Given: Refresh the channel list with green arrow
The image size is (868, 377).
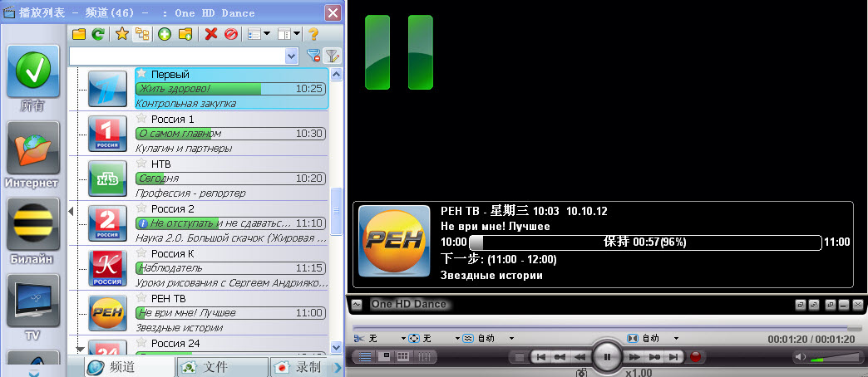Looking at the screenshot, I should pos(98,34).
